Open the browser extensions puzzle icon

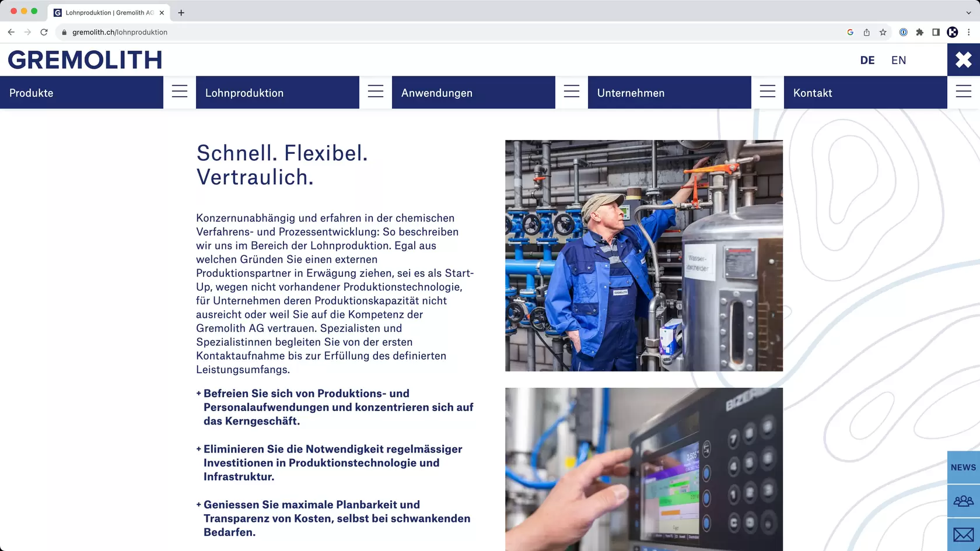tap(919, 32)
